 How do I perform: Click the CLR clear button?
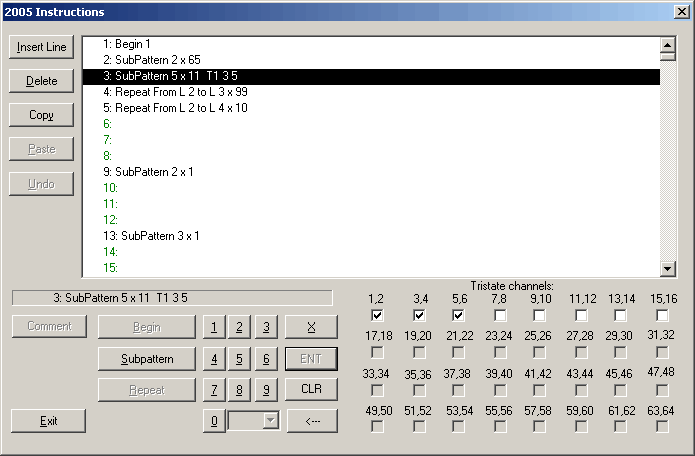tap(311, 388)
